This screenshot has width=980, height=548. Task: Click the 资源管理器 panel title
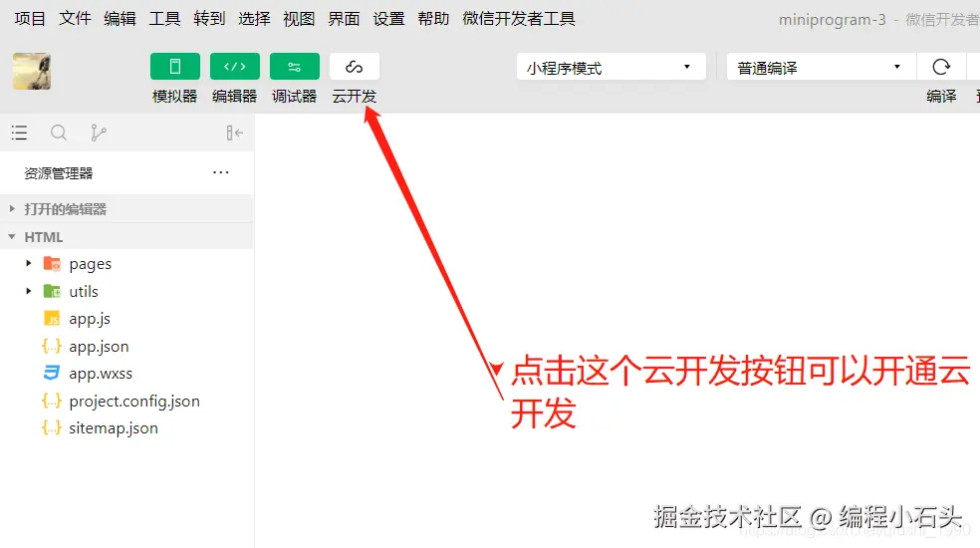(x=58, y=173)
